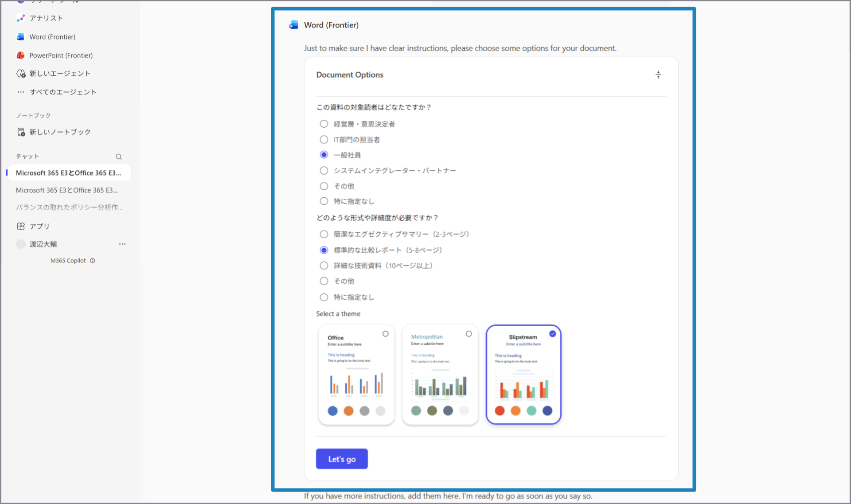Image resolution: width=851 pixels, height=504 pixels.
Task: Click the 新しいノートブック icon
Action: point(21,132)
